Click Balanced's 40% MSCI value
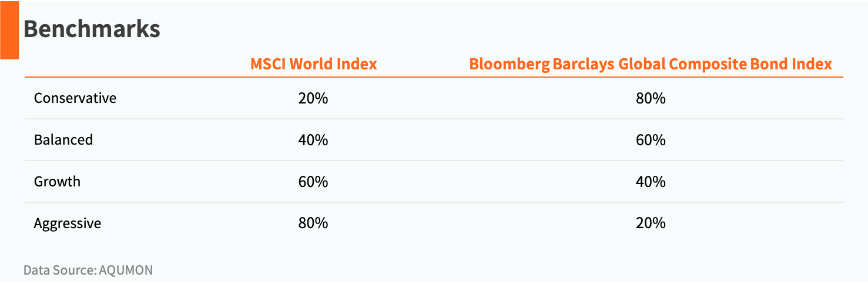 (x=313, y=139)
